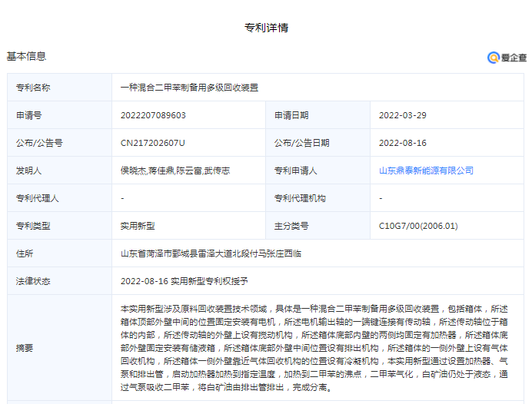The image size is (532, 404).
Task: Click the inventor names 侯晓杰,蒋佳鼎,陈云富,武传志
Action: (175, 171)
